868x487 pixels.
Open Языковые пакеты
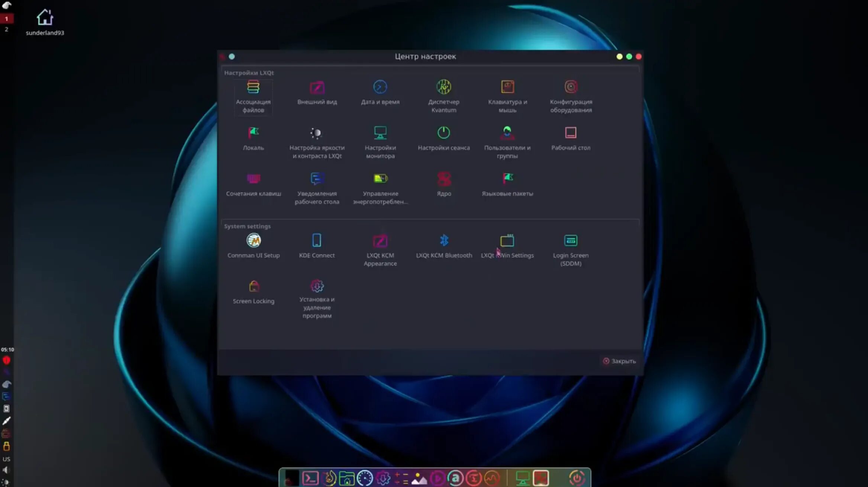507,184
